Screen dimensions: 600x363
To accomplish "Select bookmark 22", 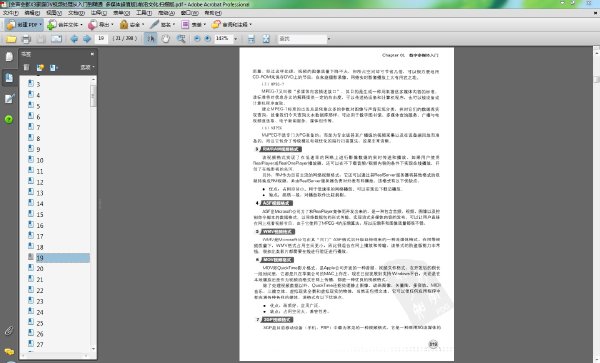I will point(40,290).
